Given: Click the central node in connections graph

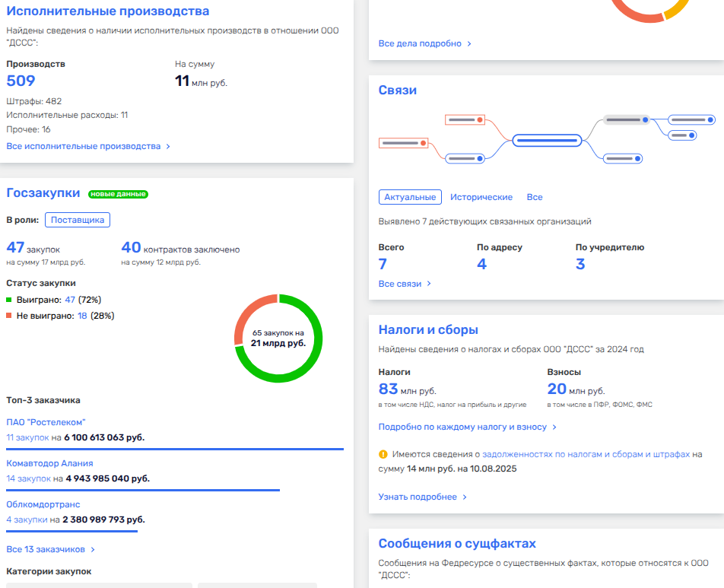Looking at the screenshot, I should [547, 140].
